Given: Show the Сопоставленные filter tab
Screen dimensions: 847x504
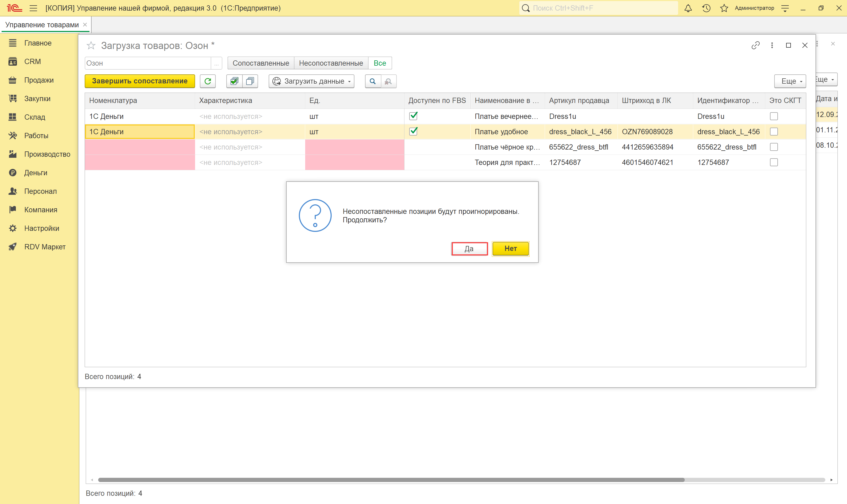Looking at the screenshot, I should coord(261,63).
